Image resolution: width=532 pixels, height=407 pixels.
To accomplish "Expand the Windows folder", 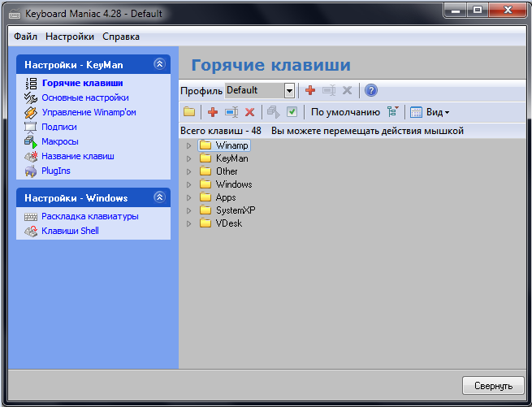I will coord(189,184).
